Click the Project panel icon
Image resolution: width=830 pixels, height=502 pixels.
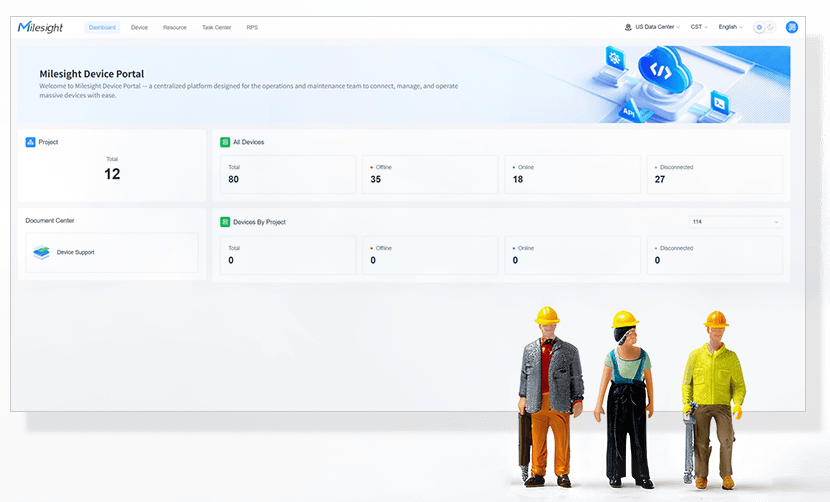(x=31, y=142)
